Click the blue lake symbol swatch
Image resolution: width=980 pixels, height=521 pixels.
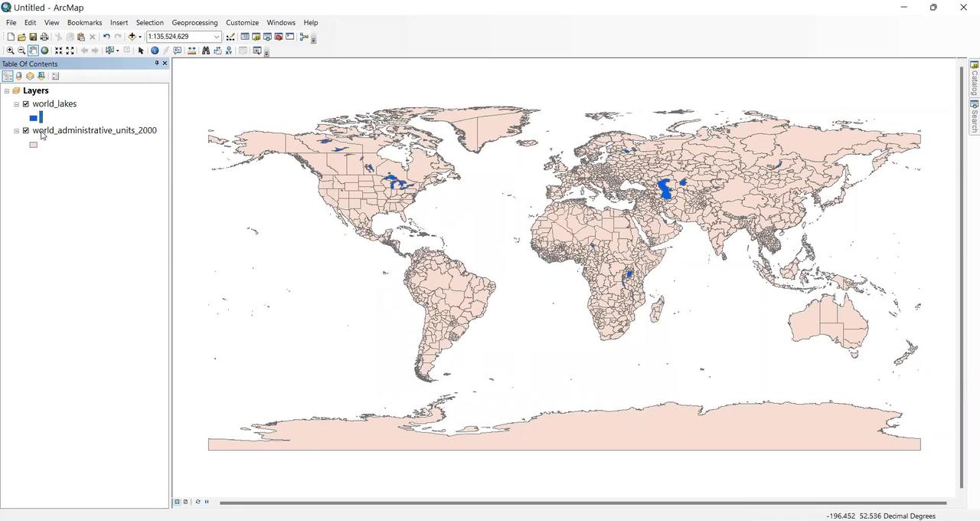(x=34, y=116)
